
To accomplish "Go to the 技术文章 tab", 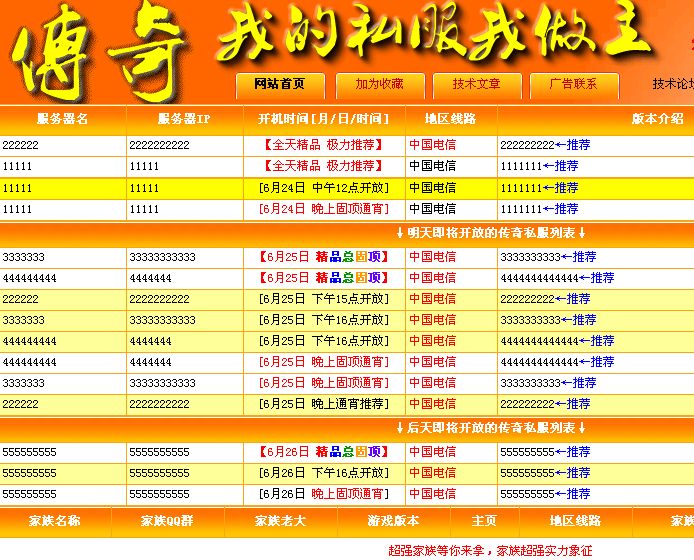I will coord(476,85).
